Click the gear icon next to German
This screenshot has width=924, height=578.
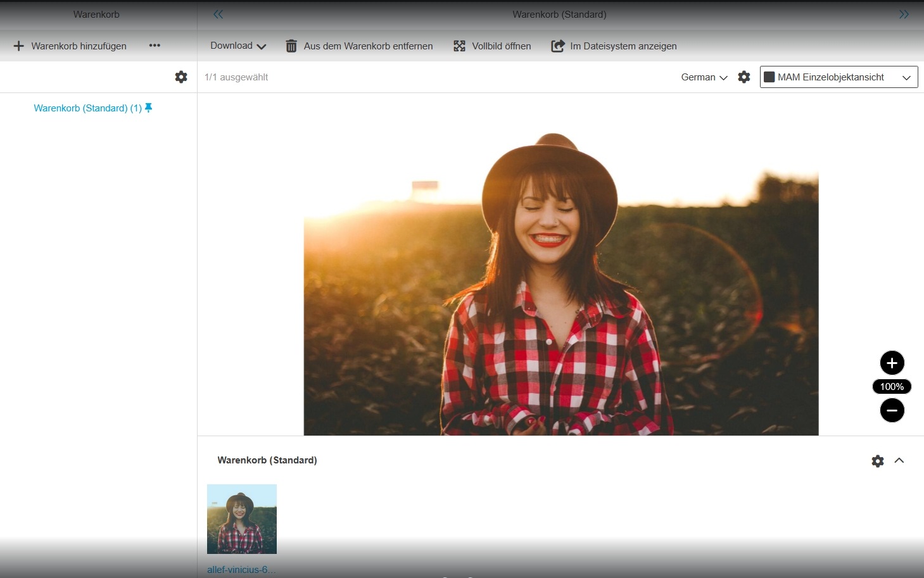(744, 77)
